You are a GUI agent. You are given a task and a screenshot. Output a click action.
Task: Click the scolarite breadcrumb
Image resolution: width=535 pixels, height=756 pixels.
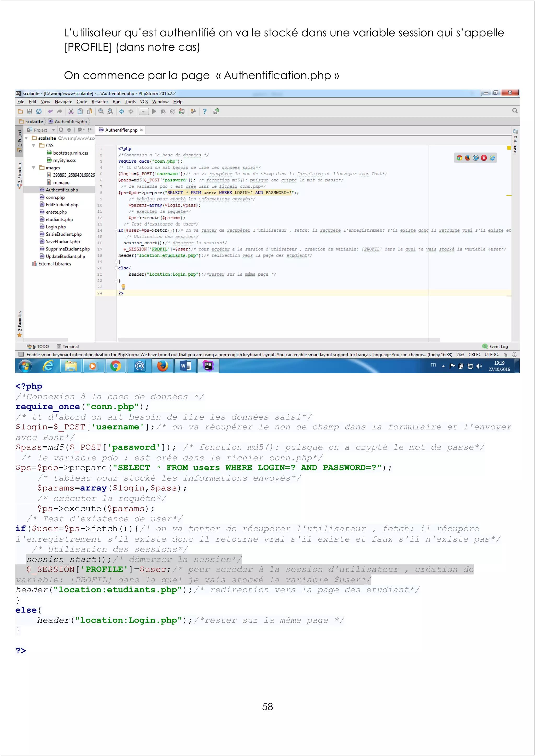coord(31,121)
